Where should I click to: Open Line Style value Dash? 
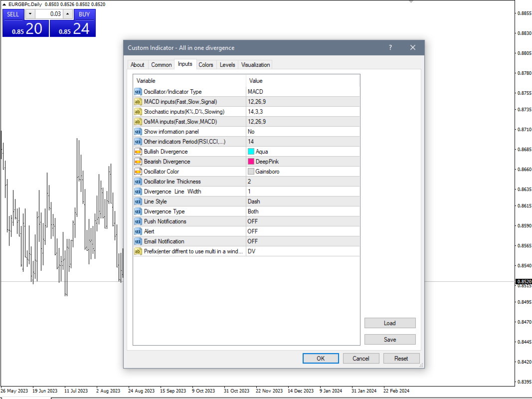click(303, 201)
